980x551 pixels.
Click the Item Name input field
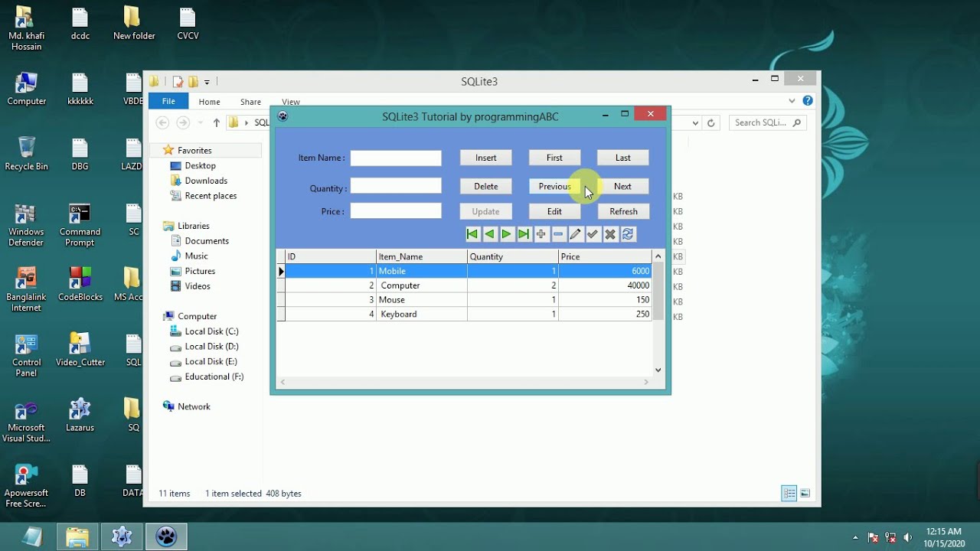coord(396,158)
